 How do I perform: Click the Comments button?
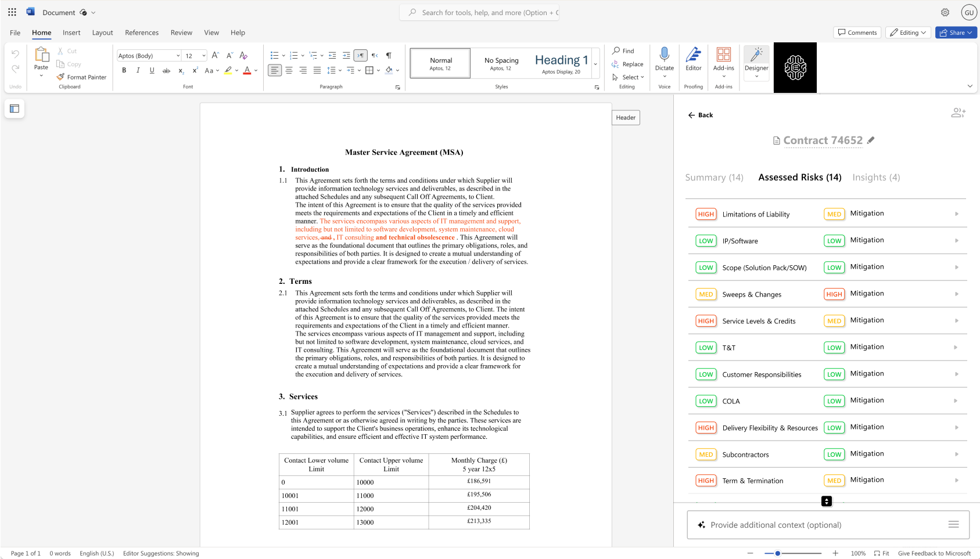click(857, 33)
